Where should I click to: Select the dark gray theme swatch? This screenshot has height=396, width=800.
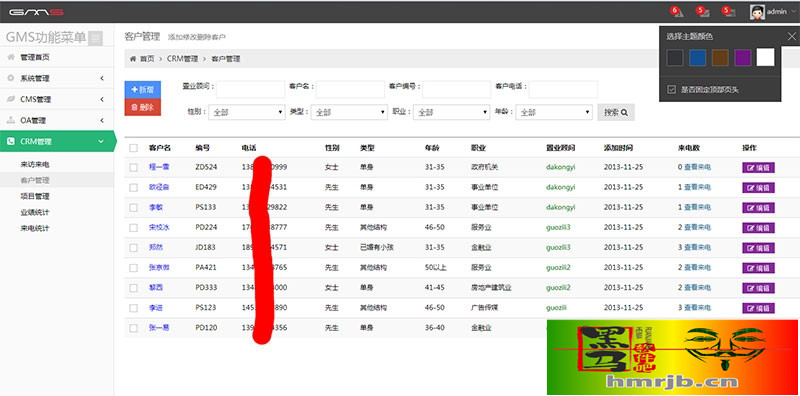pyautogui.click(x=675, y=58)
